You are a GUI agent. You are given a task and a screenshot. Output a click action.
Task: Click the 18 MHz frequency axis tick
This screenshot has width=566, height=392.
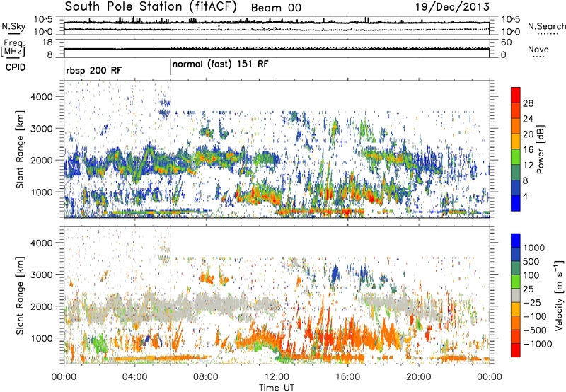tap(47, 42)
